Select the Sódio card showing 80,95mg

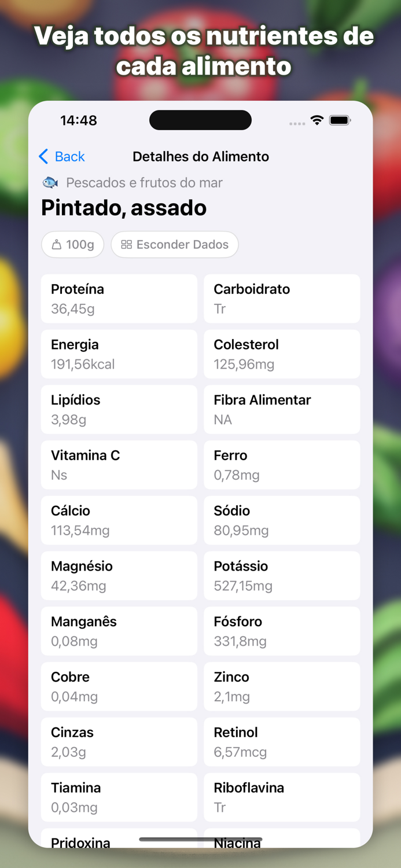click(282, 520)
